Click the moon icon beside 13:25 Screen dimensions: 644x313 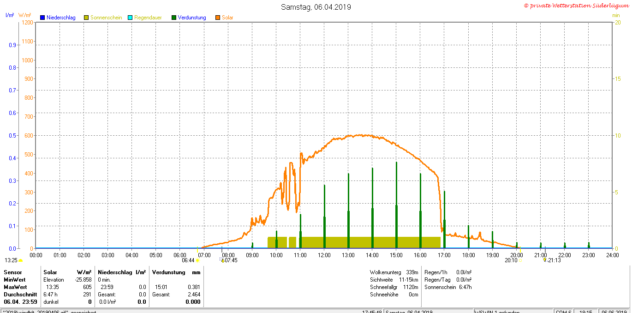20,260
